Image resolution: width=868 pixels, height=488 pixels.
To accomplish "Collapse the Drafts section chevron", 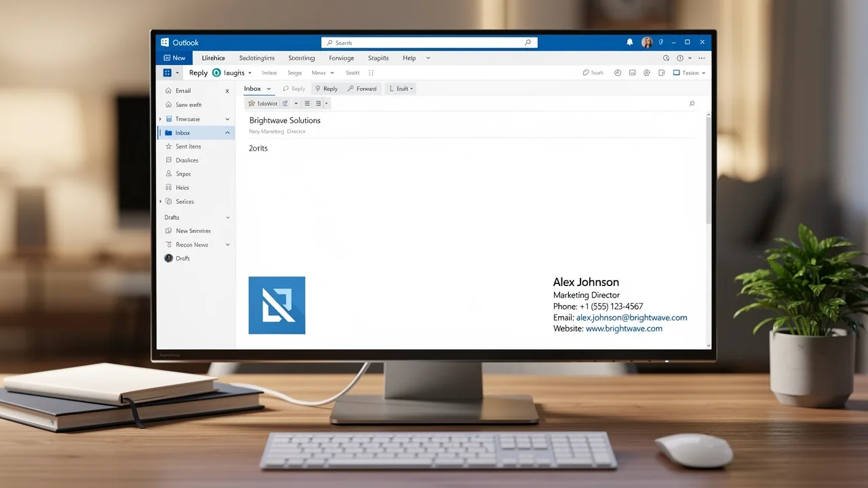I will pyautogui.click(x=227, y=218).
